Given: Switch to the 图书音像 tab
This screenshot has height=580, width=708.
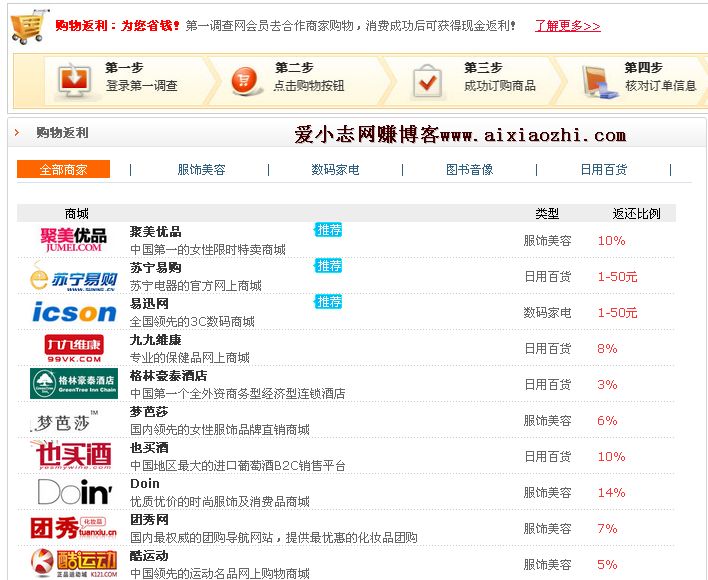Looking at the screenshot, I should click(x=470, y=170).
